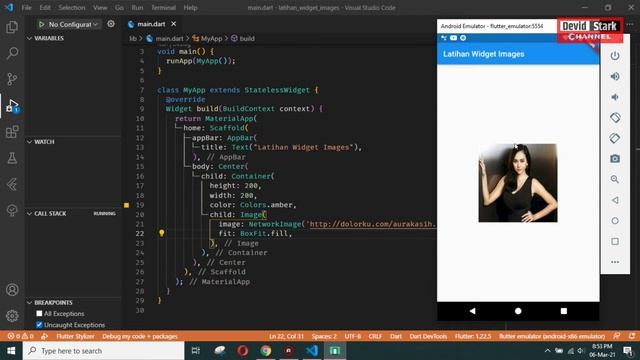Open Windows Start menu
Image resolution: width=640 pixels, height=360 pixels.
tap(11, 351)
